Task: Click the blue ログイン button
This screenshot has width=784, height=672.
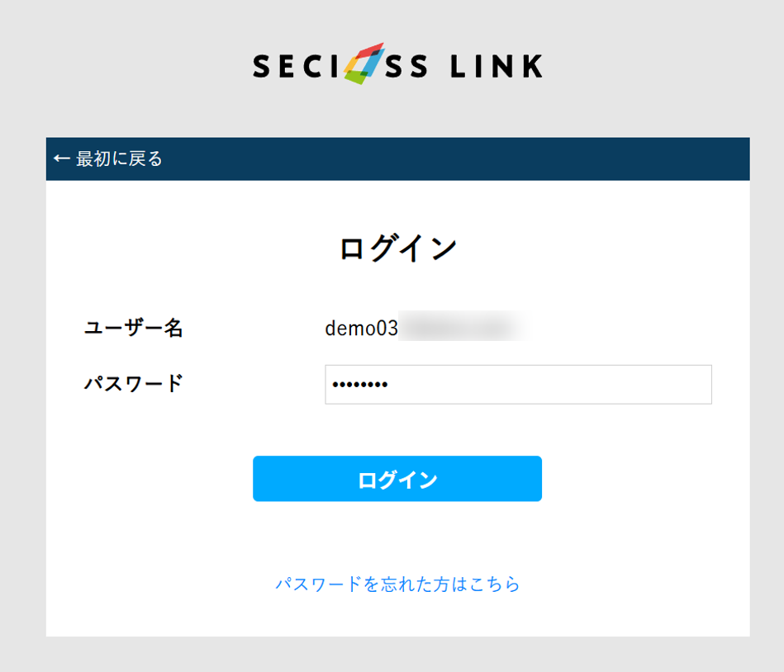Action: click(x=397, y=479)
